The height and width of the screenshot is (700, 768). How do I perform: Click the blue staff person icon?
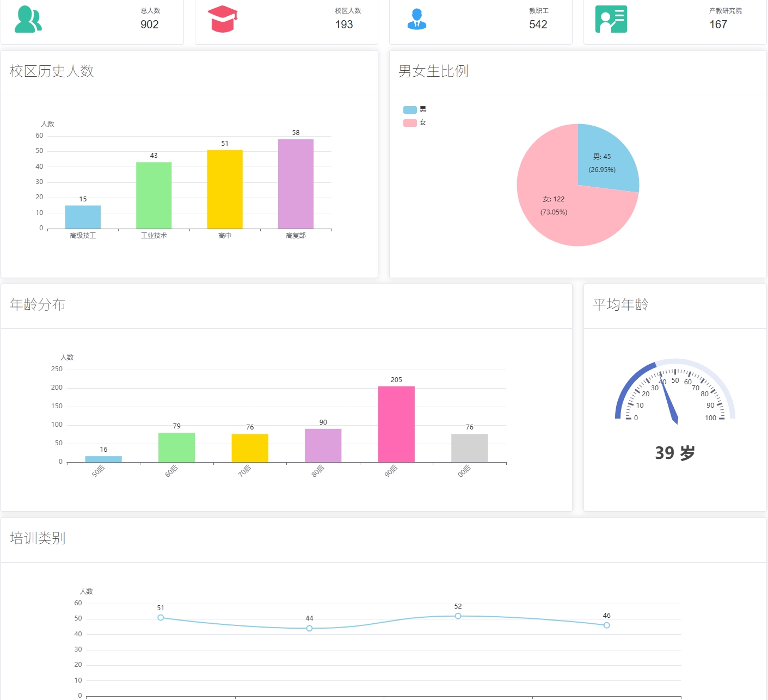(x=417, y=20)
